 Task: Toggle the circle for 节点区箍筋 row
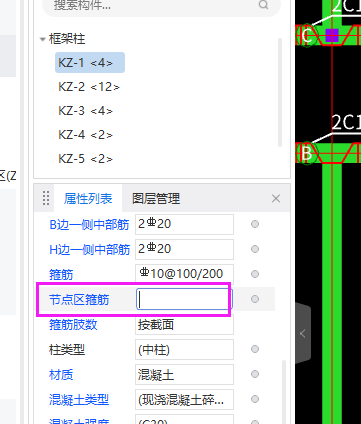[255, 299]
